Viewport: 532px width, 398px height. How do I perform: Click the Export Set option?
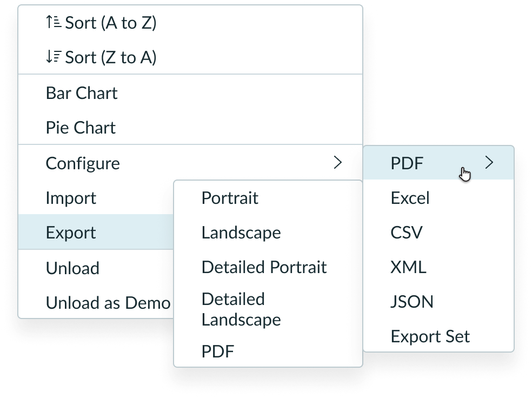click(430, 336)
